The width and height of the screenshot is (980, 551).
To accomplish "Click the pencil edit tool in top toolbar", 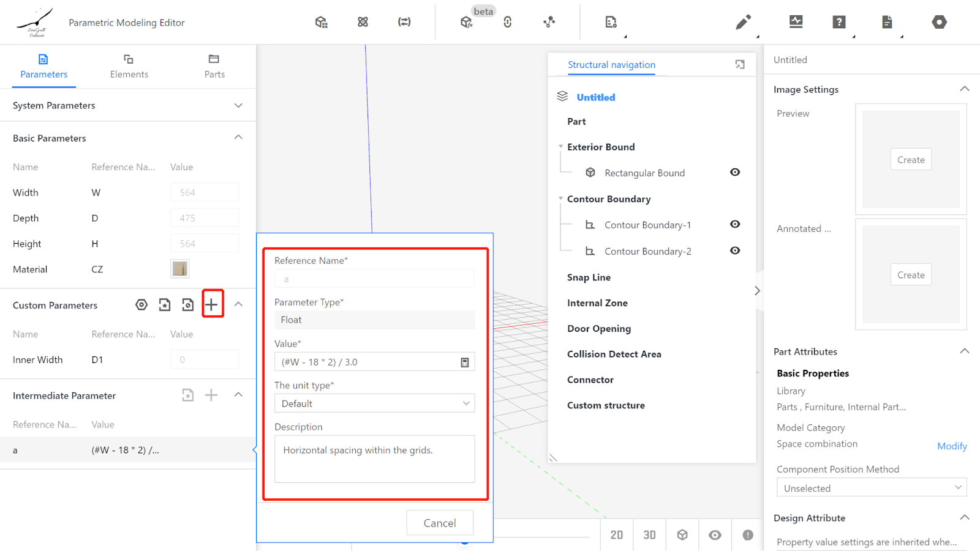I will pyautogui.click(x=743, y=23).
